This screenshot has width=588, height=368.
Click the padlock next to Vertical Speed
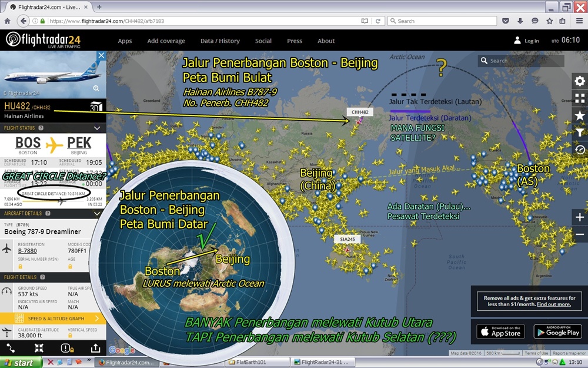click(x=71, y=334)
